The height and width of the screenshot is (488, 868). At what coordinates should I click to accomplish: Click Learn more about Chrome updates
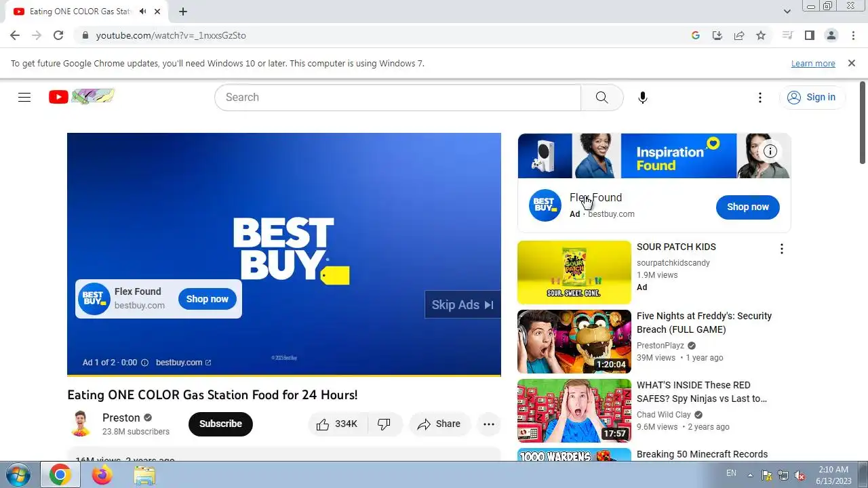tap(813, 63)
